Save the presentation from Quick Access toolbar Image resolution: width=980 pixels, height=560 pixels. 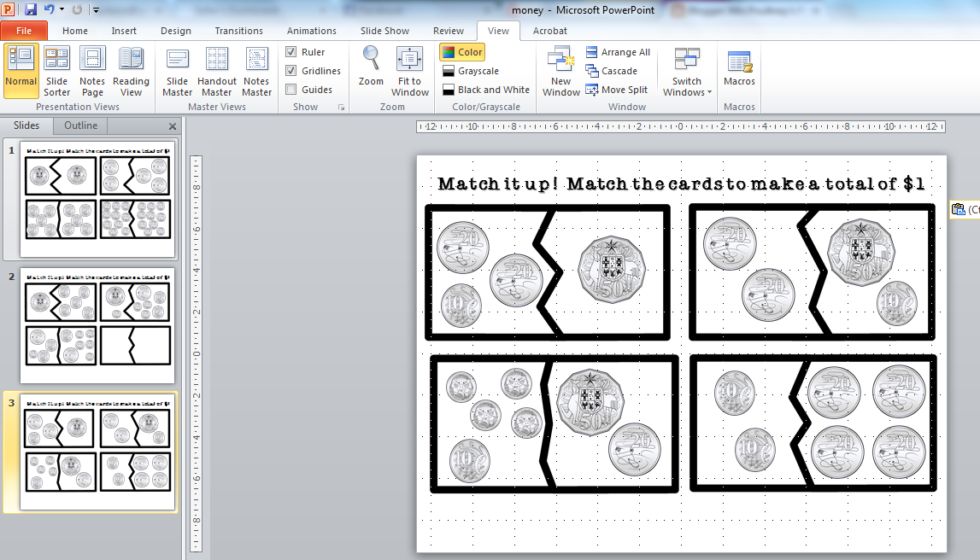[x=30, y=9]
